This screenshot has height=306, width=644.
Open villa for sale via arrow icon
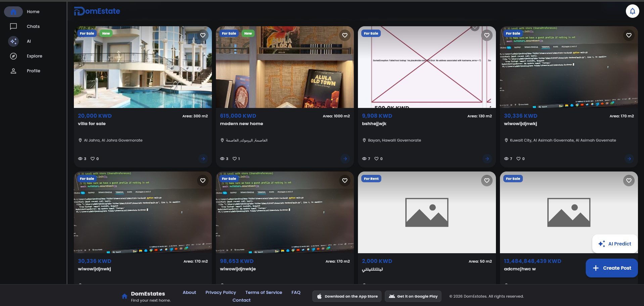coord(203,159)
